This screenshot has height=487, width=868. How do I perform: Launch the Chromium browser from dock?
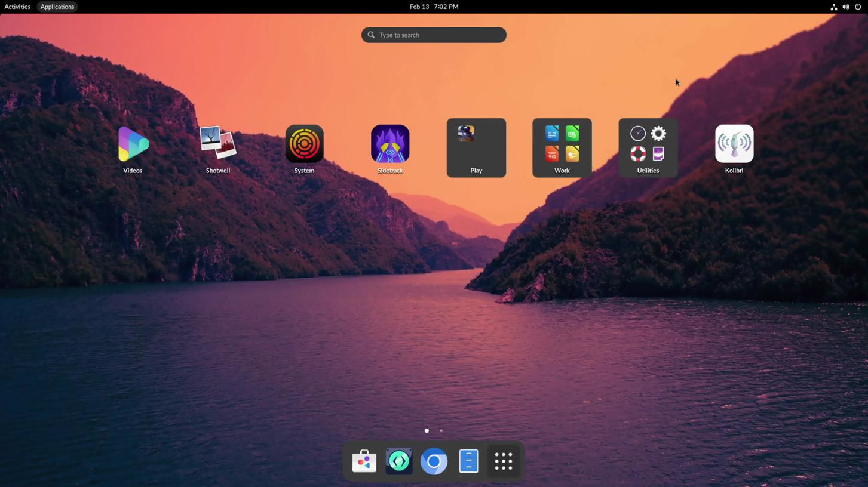click(x=434, y=461)
